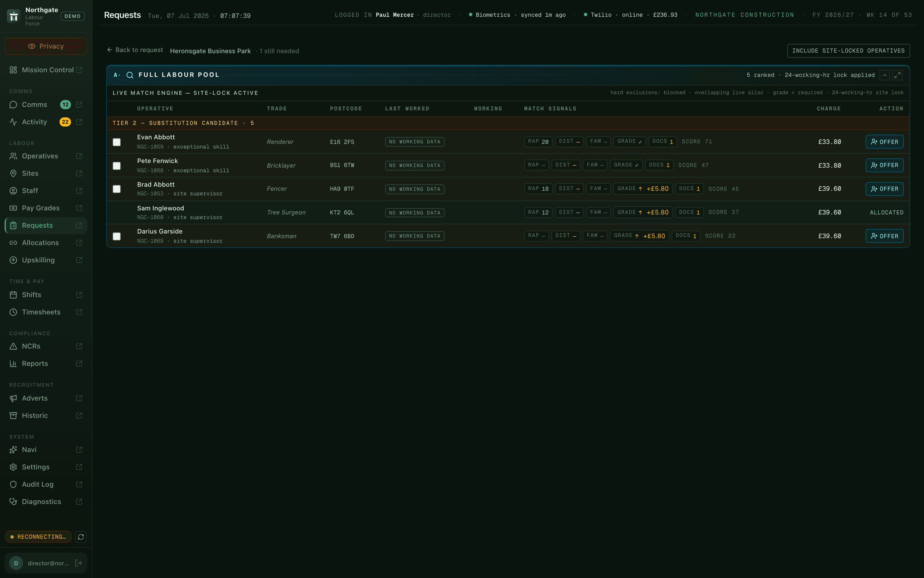The height and width of the screenshot is (578, 924).
Task: Open Reports page
Action: (x=35, y=364)
